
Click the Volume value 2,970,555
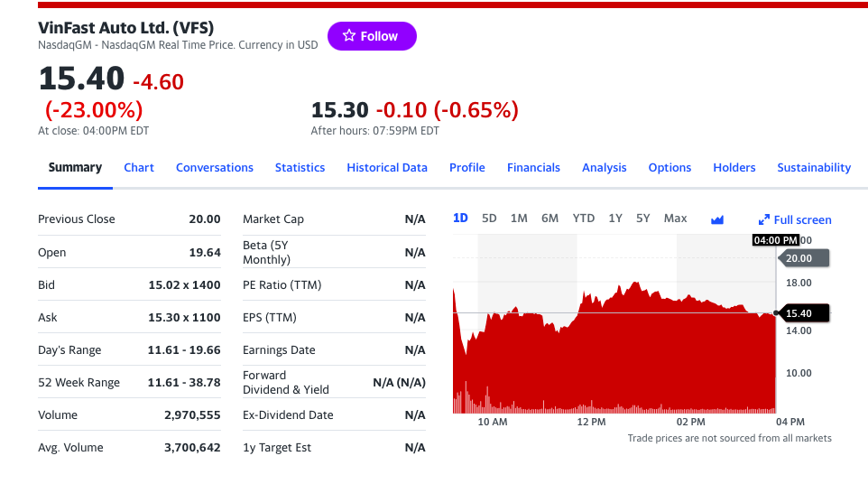[x=193, y=415]
